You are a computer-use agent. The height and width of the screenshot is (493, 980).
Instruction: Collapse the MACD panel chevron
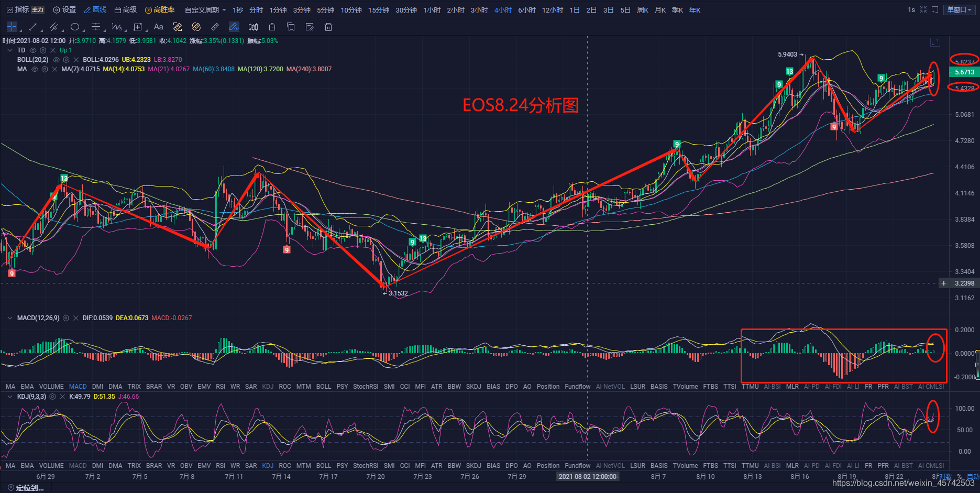coord(10,318)
